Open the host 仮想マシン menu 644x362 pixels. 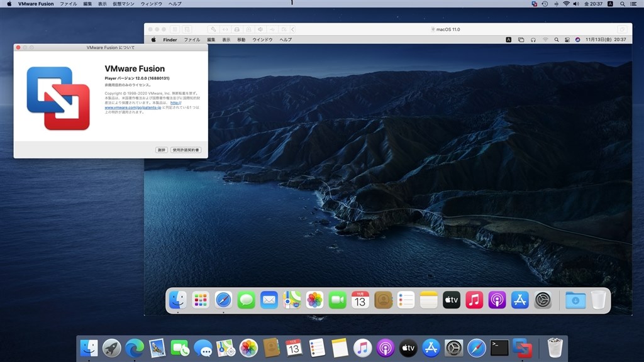[x=123, y=4]
